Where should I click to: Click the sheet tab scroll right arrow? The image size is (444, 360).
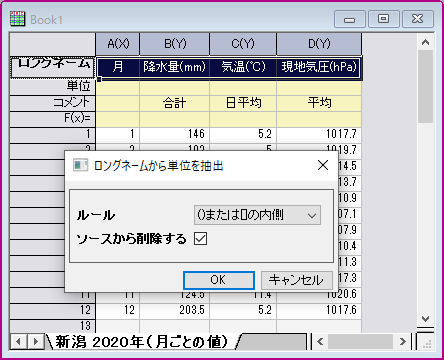35,341
